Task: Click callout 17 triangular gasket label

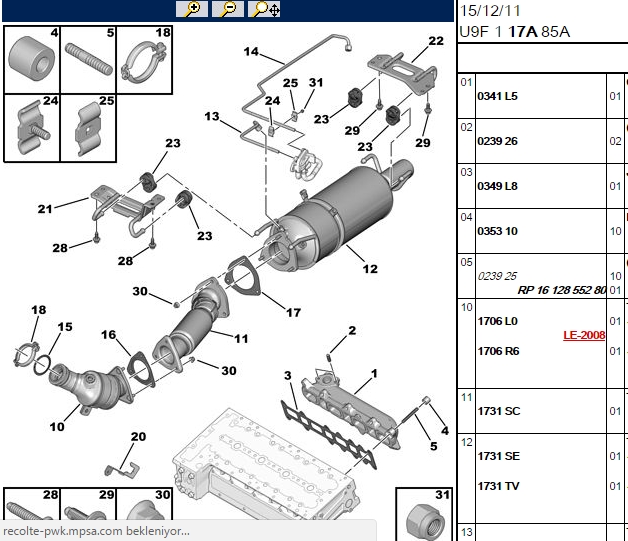Action: pyautogui.click(x=293, y=312)
